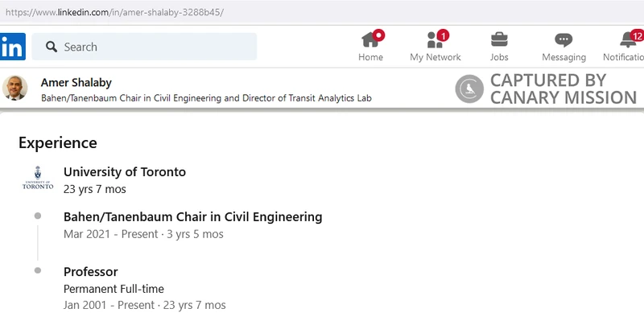Click Amer Shalaby's profile photo thumbnail
Image resolution: width=644 pixels, height=329 pixels.
click(14, 88)
